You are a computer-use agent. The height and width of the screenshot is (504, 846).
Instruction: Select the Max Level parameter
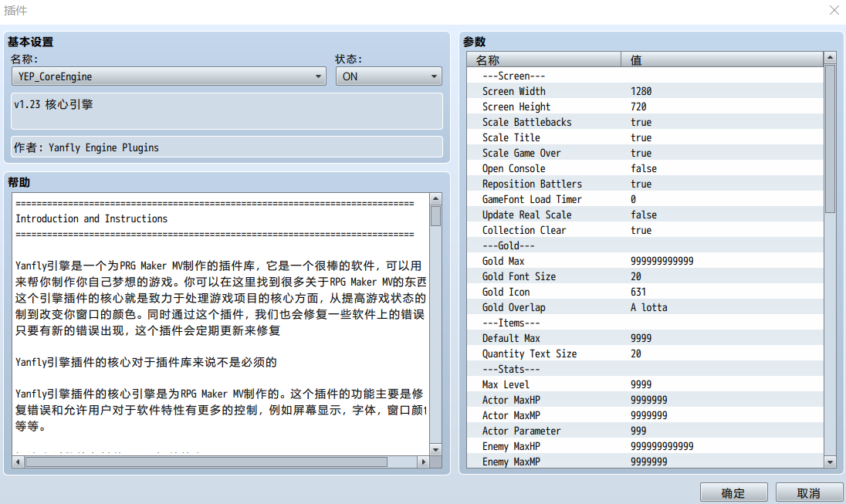(x=645, y=384)
